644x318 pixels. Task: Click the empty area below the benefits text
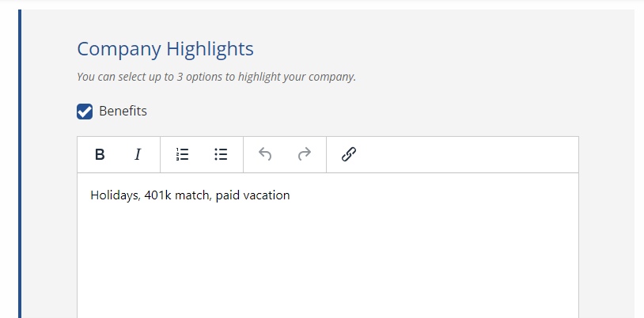[x=328, y=261]
